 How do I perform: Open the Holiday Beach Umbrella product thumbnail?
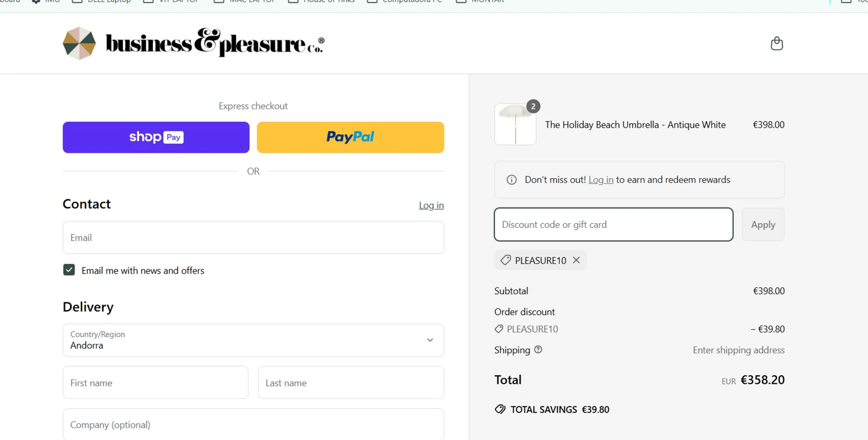point(515,124)
